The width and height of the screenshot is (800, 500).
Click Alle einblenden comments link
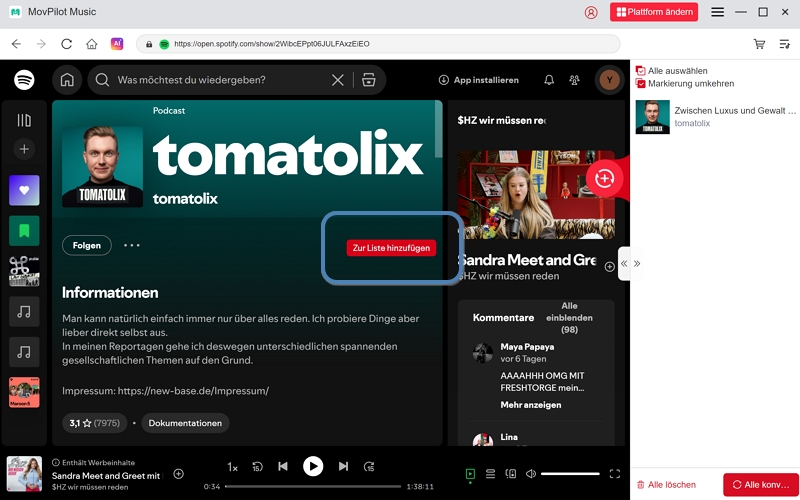(569, 318)
